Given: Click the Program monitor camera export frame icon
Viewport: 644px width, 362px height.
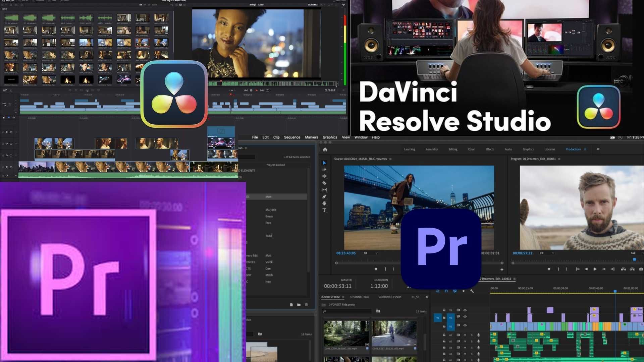Looking at the screenshot, I should (641, 269).
